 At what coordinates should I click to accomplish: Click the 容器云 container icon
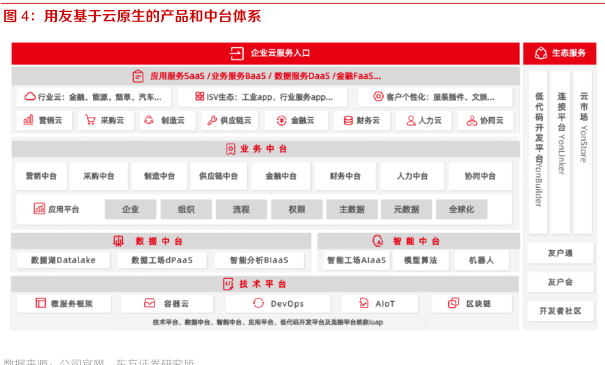pyautogui.click(x=149, y=303)
